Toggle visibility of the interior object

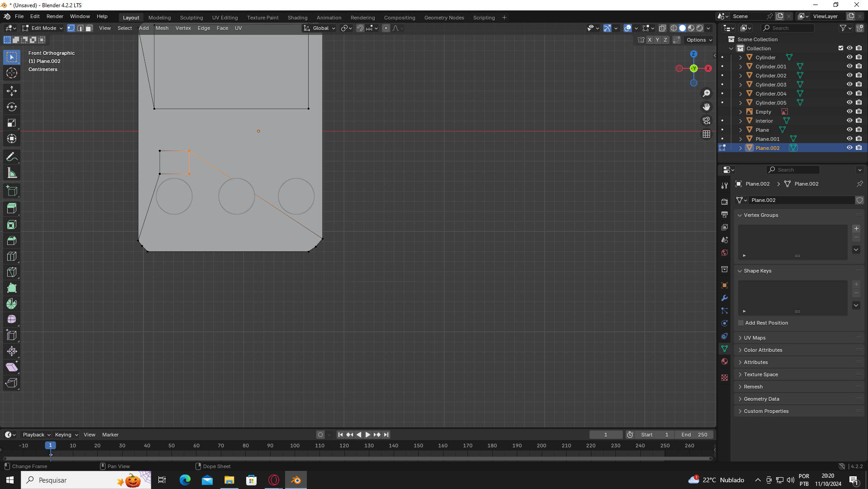pos(849,121)
